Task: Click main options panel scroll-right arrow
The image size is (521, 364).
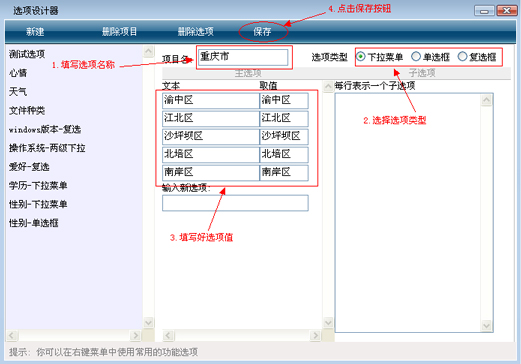Action: coord(315,335)
